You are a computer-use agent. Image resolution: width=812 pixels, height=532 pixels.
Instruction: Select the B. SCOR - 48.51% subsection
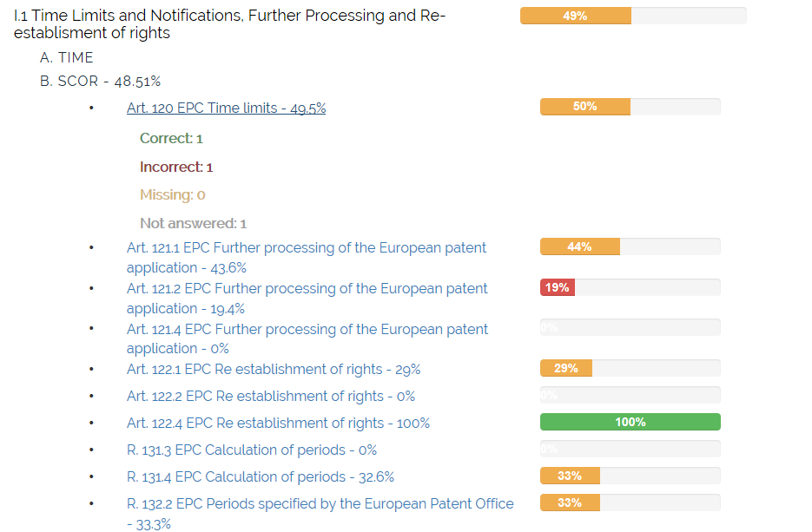click(x=100, y=81)
